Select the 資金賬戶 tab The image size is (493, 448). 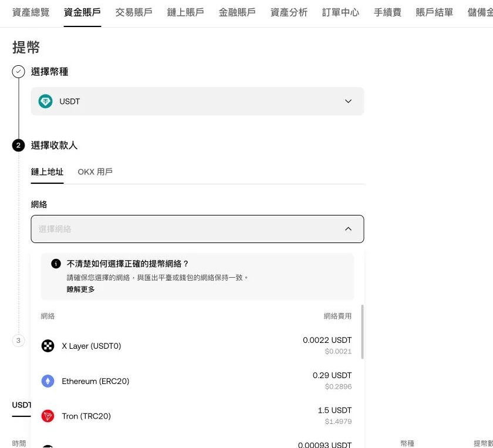(82, 12)
